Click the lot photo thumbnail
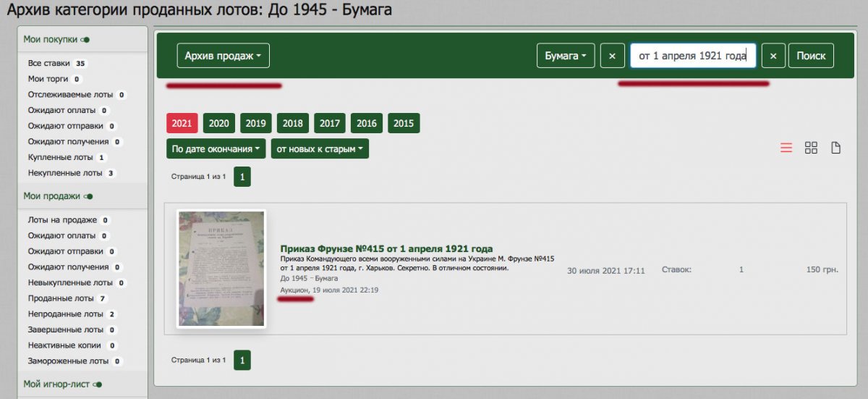Image resolution: width=868 pixels, height=399 pixels. 222,268
